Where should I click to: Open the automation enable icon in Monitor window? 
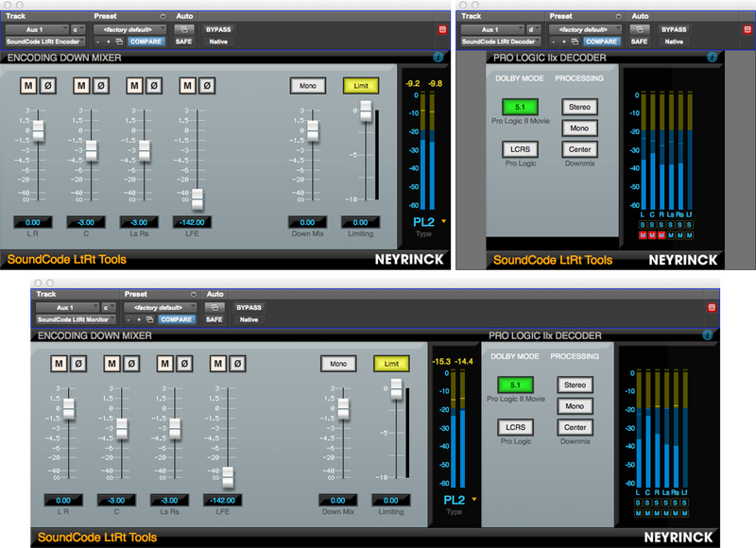(215, 307)
